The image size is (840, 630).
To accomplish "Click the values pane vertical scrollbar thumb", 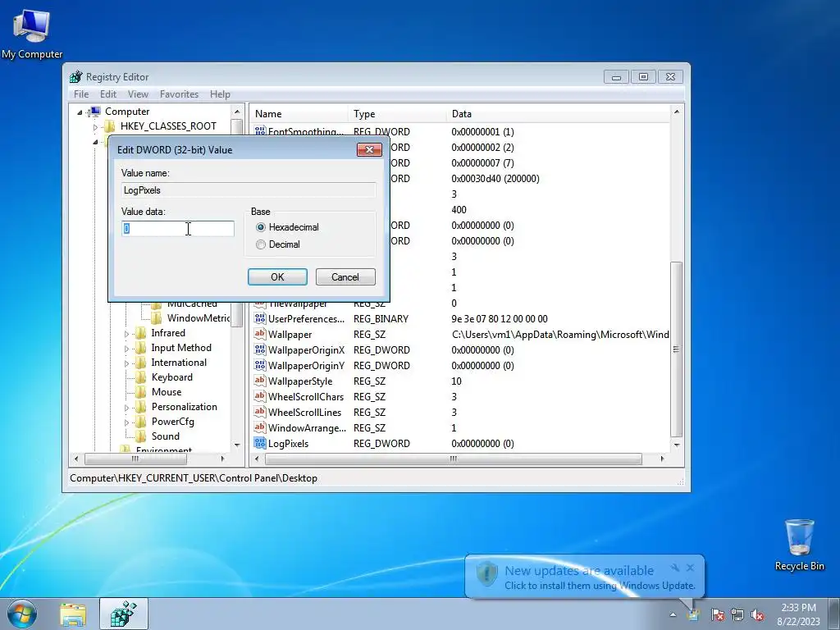I will click(x=677, y=349).
